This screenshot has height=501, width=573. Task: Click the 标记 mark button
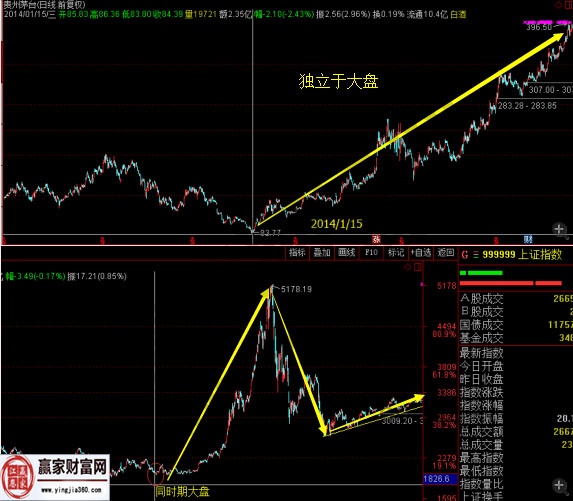coord(396,253)
